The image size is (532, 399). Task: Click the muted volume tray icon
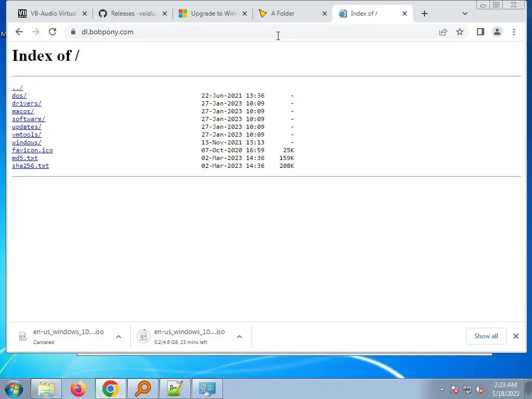(480, 390)
